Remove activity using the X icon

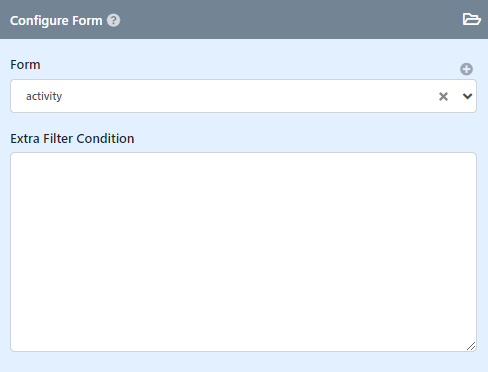pyautogui.click(x=443, y=96)
